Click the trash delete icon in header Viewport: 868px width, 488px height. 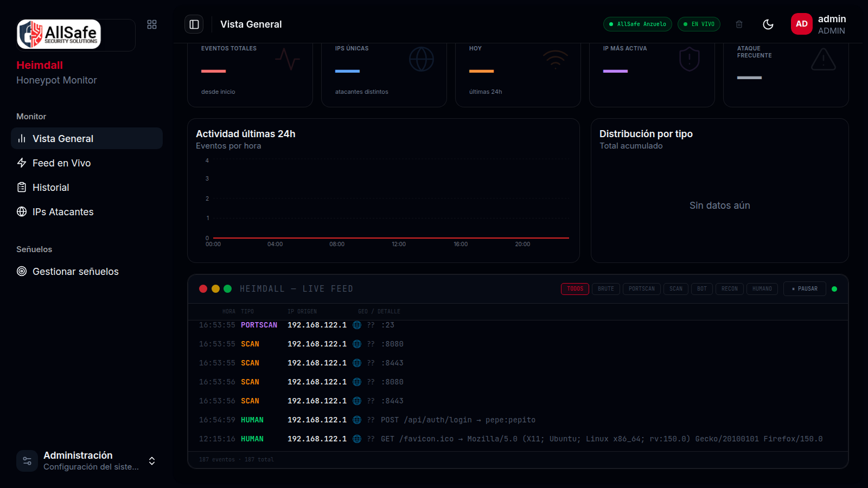tap(739, 24)
